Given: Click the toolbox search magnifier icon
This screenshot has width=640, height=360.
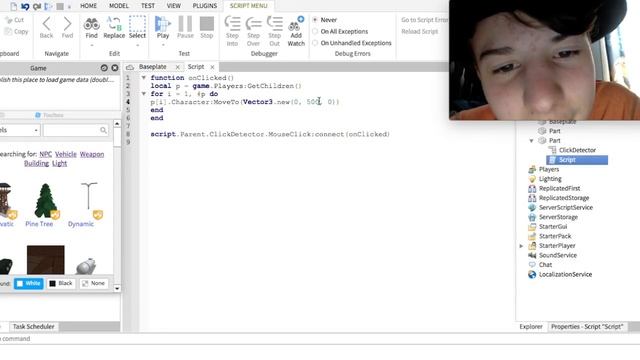Looking at the screenshot, I should 103,130.
